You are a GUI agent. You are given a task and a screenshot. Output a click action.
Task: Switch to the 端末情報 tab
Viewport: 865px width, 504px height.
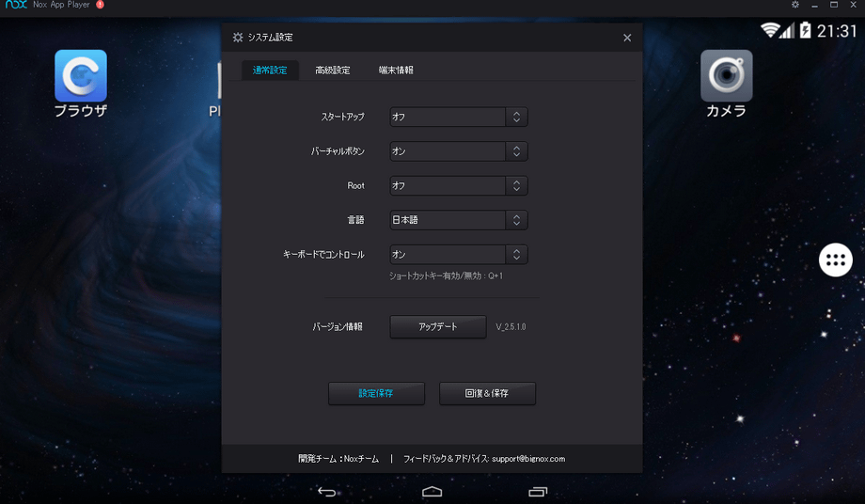click(396, 71)
